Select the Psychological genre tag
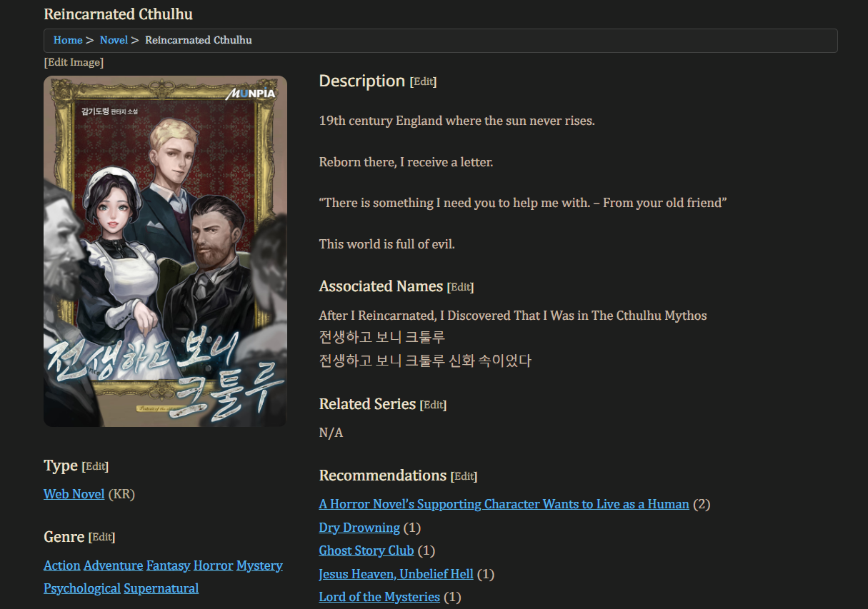868x609 pixels. coord(82,588)
